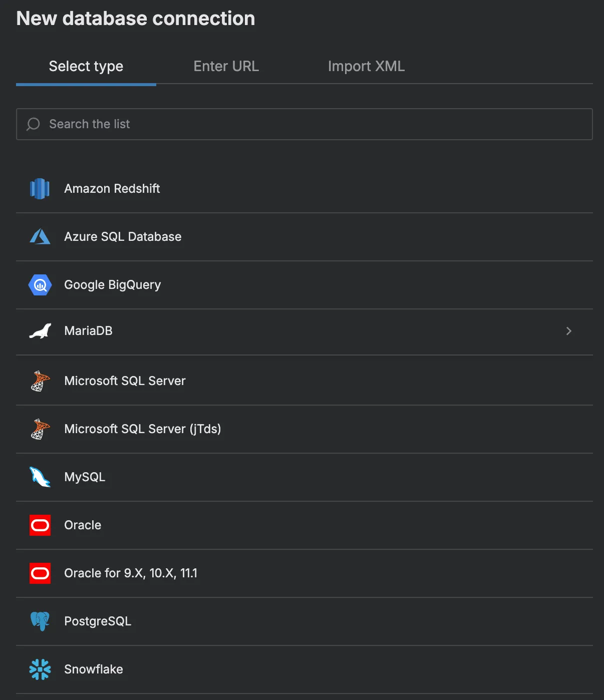Expand MariaDB options with the chevron arrow
Screen dimensions: 604x700
568,331
